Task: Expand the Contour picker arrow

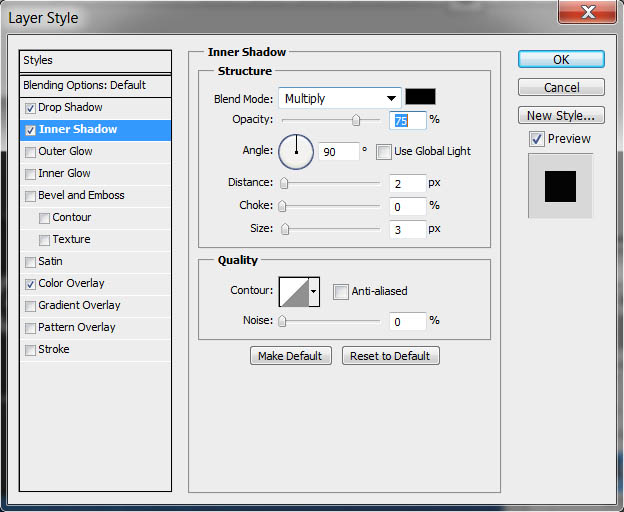Action: (314, 292)
